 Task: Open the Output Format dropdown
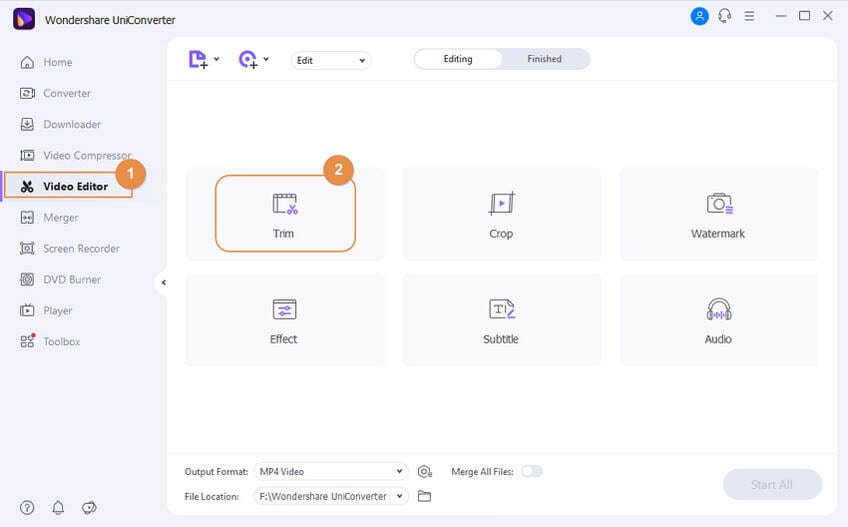pyautogui.click(x=331, y=471)
